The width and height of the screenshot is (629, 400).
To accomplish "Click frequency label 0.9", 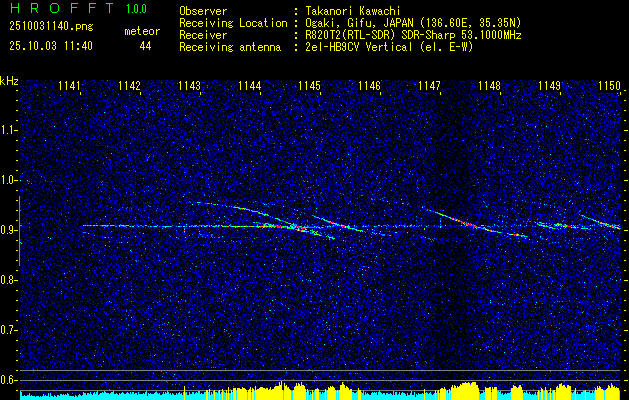I will pyautogui.click(x=7, y=230).
